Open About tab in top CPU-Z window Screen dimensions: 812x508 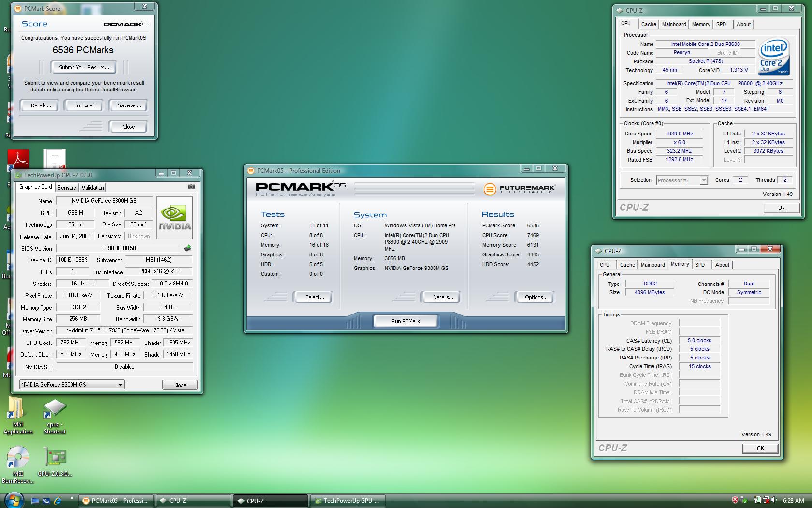(743, 24)
